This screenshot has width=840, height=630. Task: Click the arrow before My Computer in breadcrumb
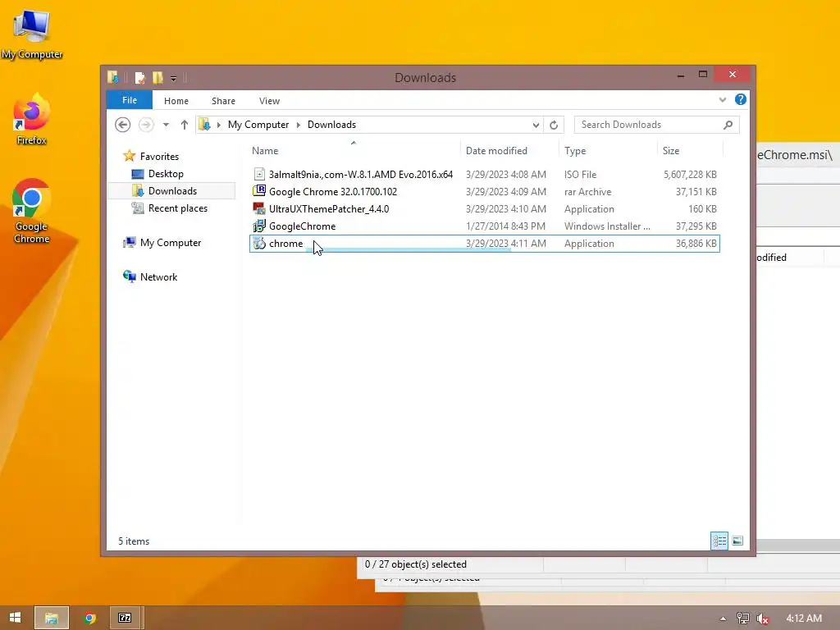pos(218,125)
